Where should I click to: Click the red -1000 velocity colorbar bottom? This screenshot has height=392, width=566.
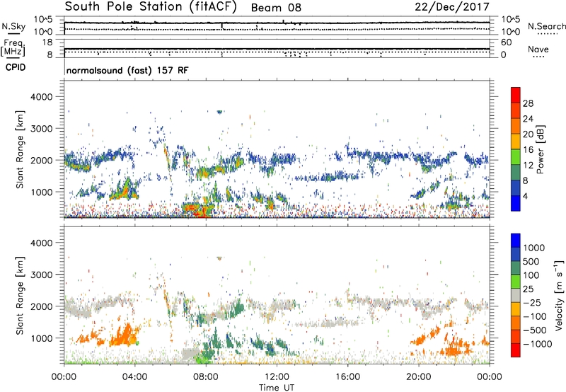click(x=516, y=350)
